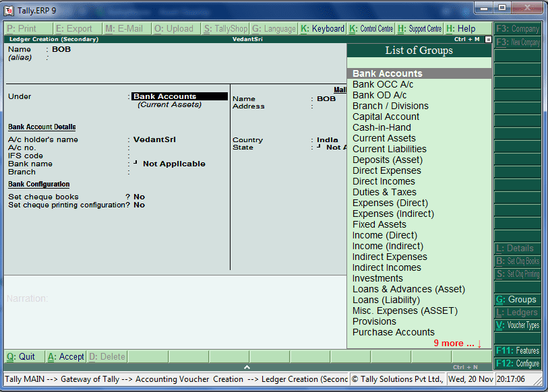Open the Keyboard option
This screenshot has width=548, height=392.
click(x=323, y=29)
